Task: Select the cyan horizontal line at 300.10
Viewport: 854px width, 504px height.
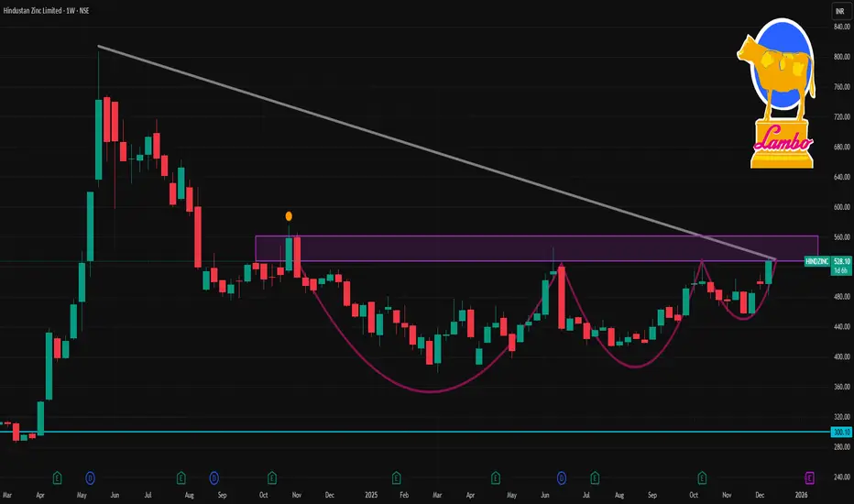Action: 414,432
